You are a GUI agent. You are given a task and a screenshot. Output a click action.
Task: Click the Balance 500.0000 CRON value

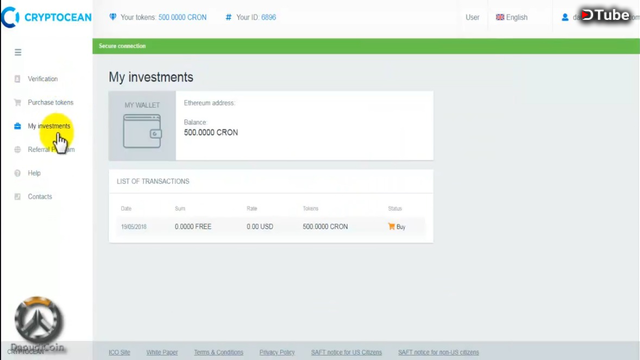[211, 133]
